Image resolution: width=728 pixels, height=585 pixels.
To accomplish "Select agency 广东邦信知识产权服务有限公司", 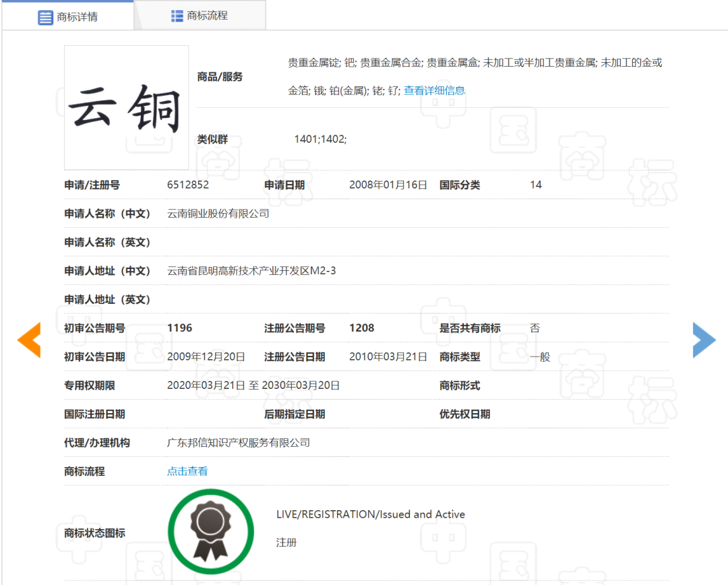I will (x=239, y=443).
